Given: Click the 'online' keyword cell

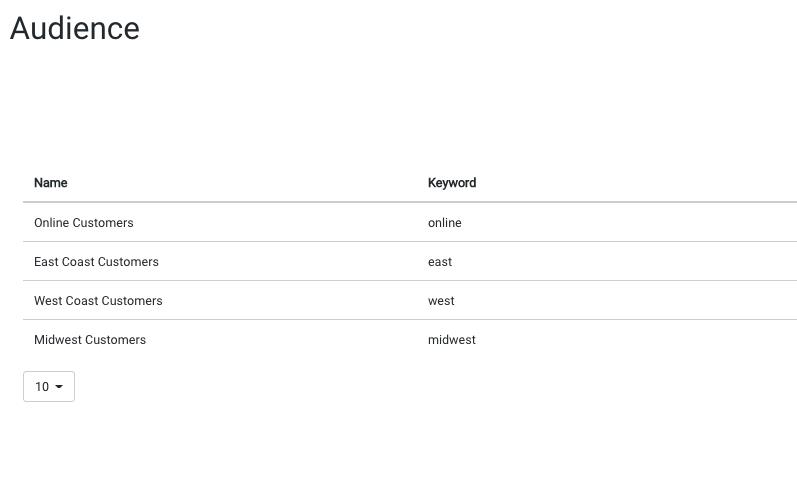Looking at the screenshot, I should tap(444, 223).
